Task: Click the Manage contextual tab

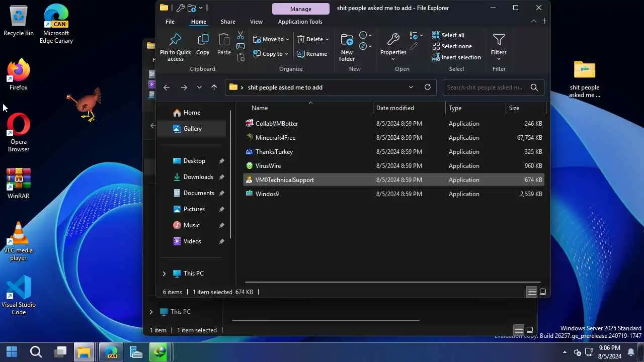Action: click(x=301, y=9)
